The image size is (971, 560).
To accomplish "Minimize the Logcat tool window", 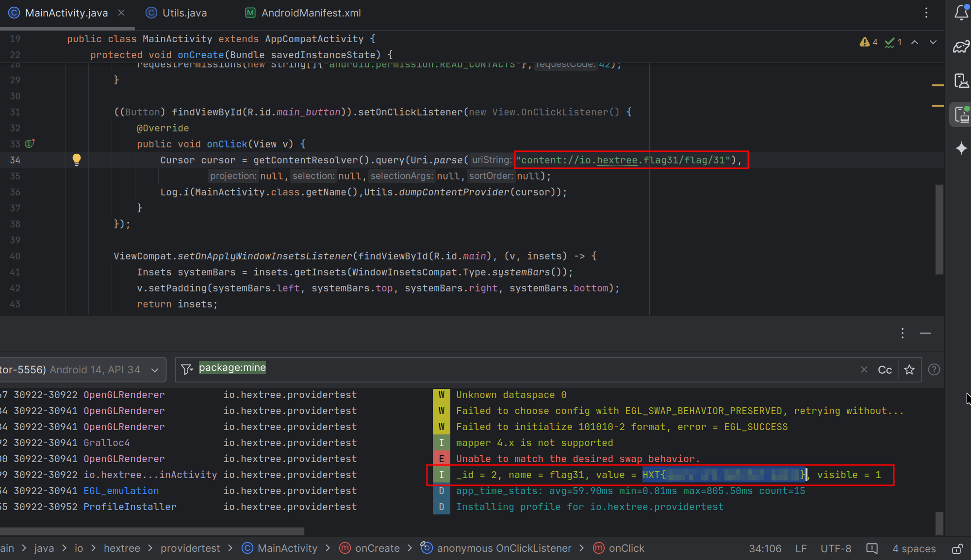I will coord(925,333).
